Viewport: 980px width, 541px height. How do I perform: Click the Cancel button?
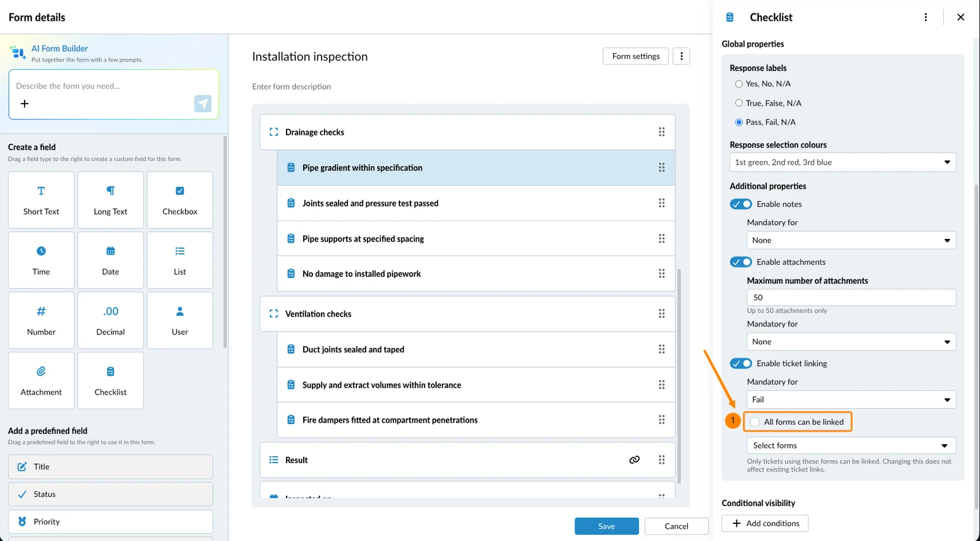point(676,526)
